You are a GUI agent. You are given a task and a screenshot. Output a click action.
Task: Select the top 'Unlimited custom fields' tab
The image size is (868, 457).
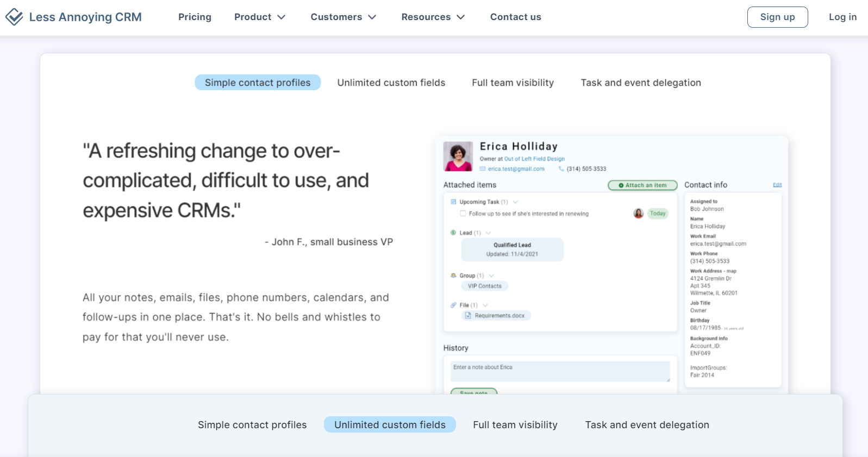[x=391, y=83]
